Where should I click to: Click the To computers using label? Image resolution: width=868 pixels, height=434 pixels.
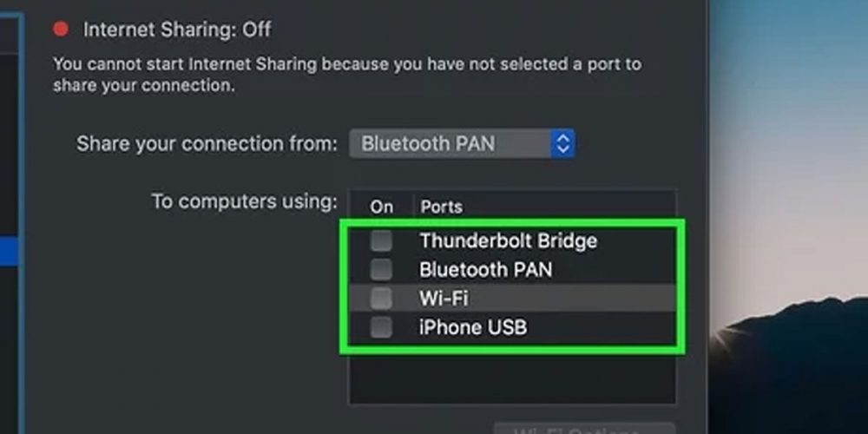[244, 201]
